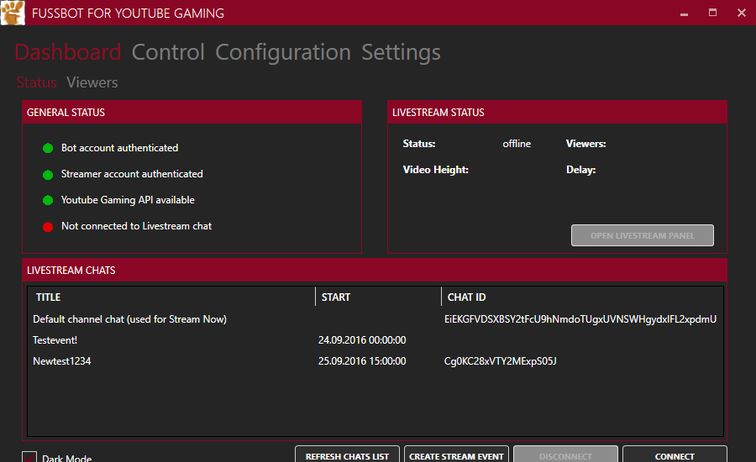Sort chats by Start column header

pos(336,297)
